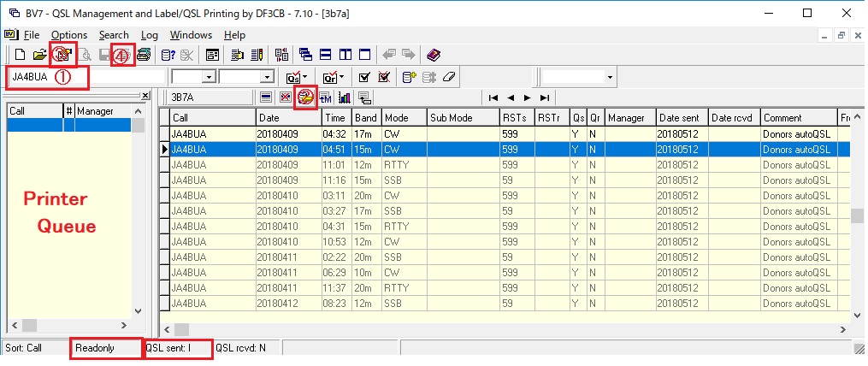Click the log table vertical scrollbar thumb
The image size is (868, 366).
pos(858,215)
